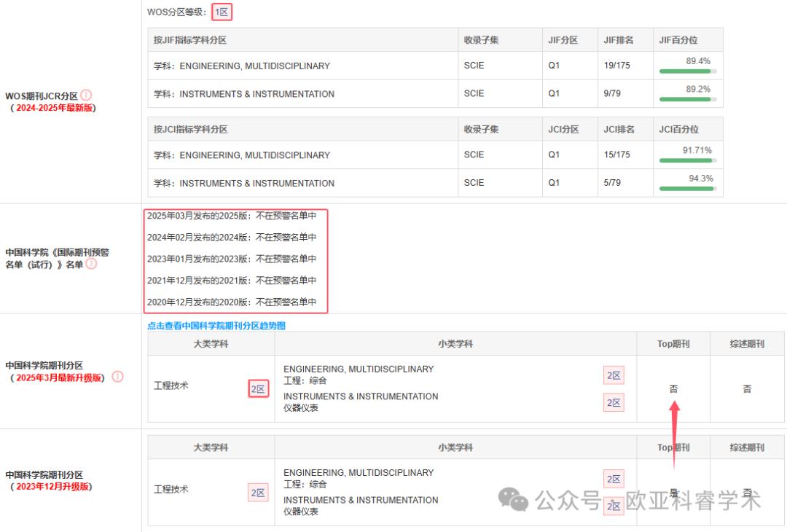Screen dimensions: 787x532
Task: Click 工程技术 2区 badge in 2025 table
Action: pyautogui.click(x=259, y=389)
